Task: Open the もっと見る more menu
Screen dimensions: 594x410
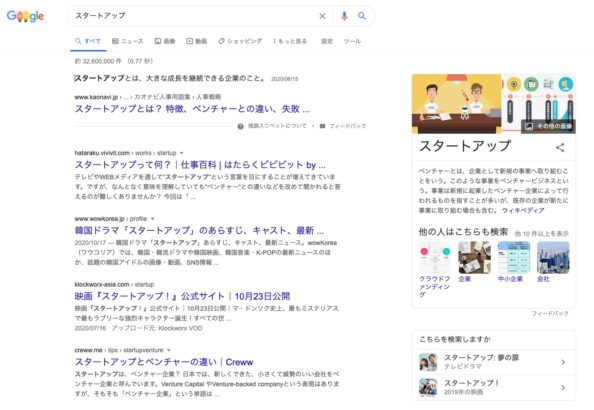Action: point(290,41)
